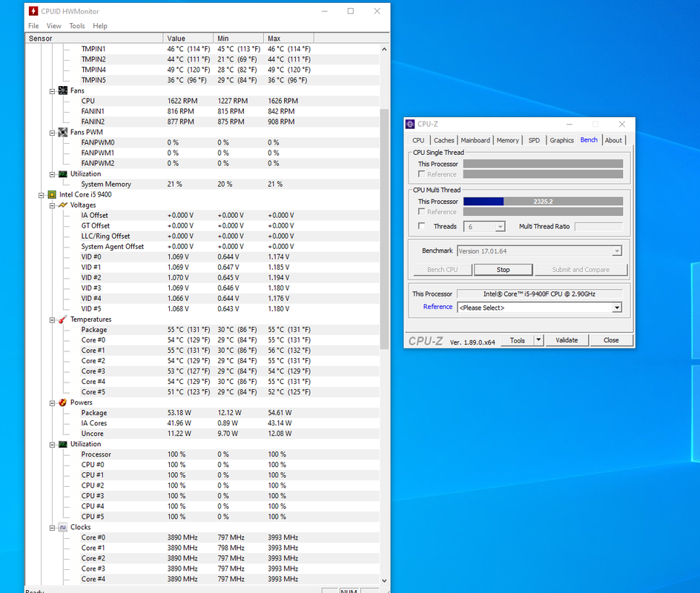This screenshot has height=593, width=700.
Task: Click the motherboard Utilization chip icon above System Memory
Action: point(63,174)
